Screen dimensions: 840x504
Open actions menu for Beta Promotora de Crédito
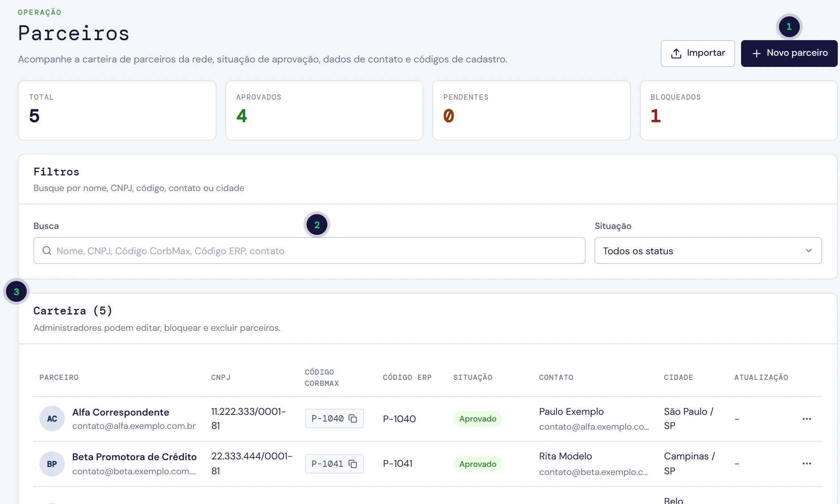point(807,463)
